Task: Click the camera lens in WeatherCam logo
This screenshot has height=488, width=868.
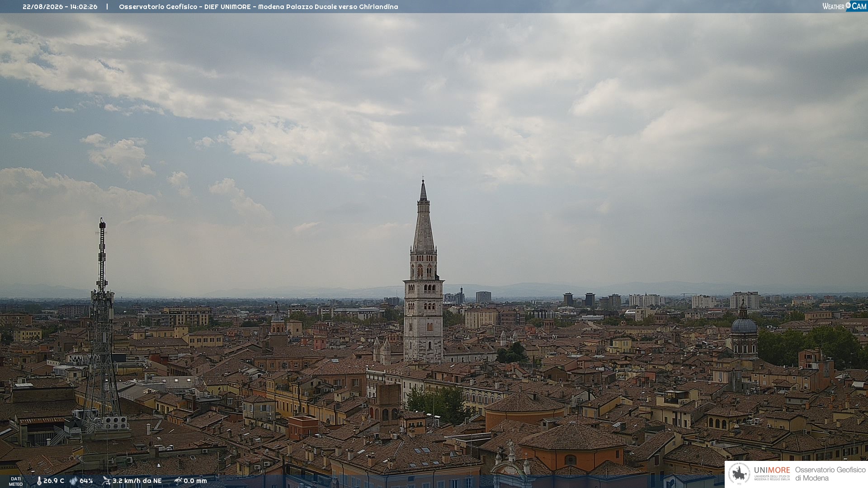Action: coord(848,5)
